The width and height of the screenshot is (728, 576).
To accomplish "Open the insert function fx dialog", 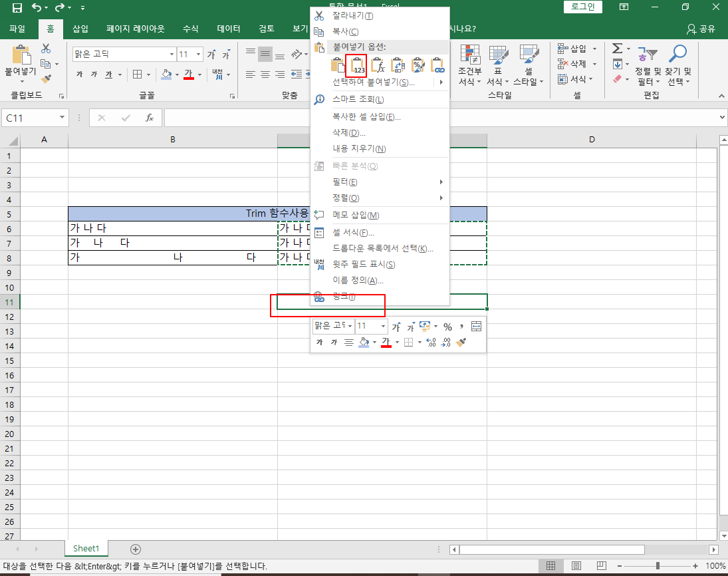I will [x=150, y=118].
